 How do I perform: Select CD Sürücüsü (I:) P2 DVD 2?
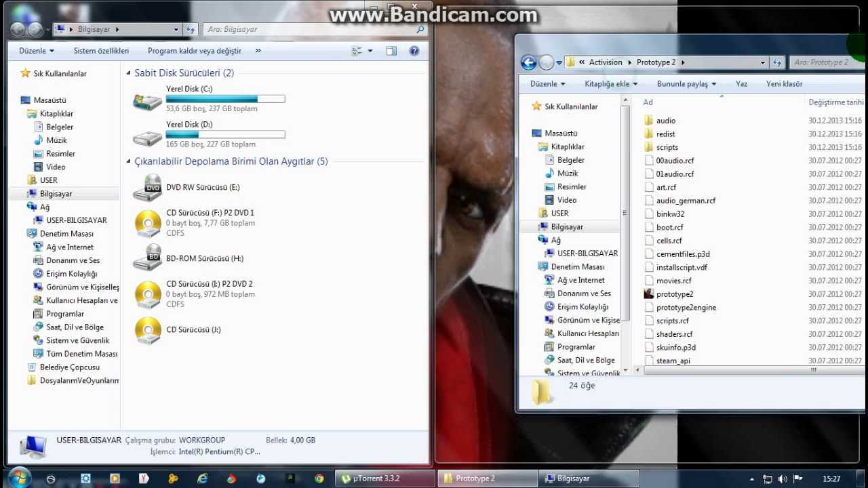[195, 294]
